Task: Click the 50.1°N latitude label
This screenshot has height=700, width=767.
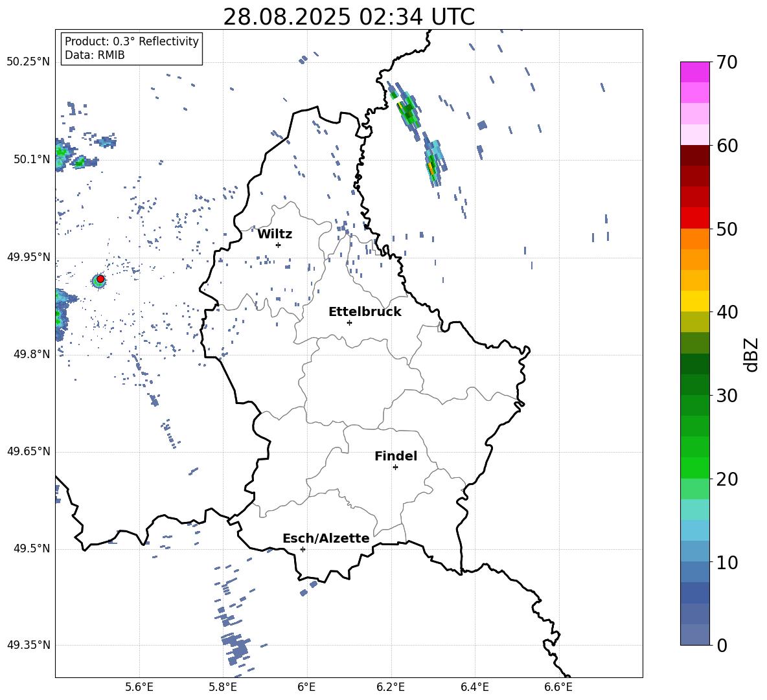Action: point(31,160)
